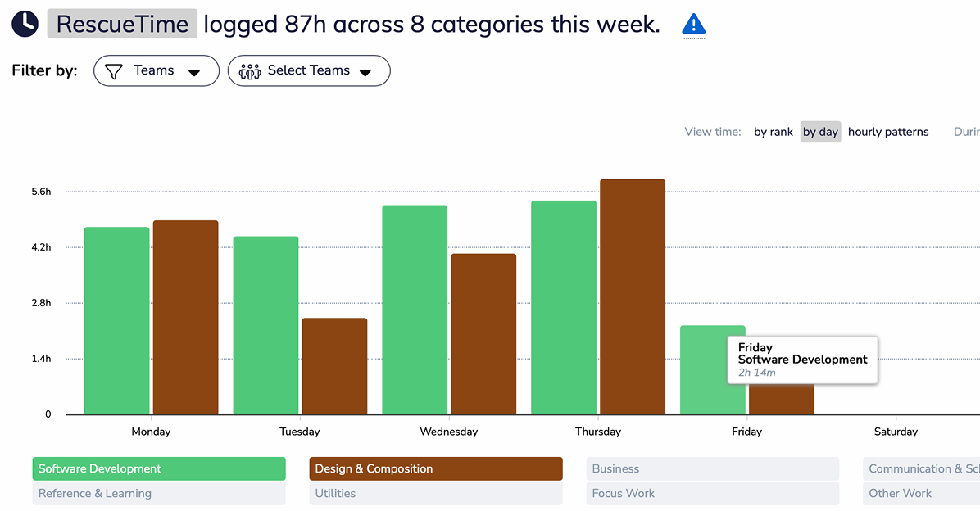
Task: Enable the Focus Work category
Action: pyautogui.click(x=713, y=493)
